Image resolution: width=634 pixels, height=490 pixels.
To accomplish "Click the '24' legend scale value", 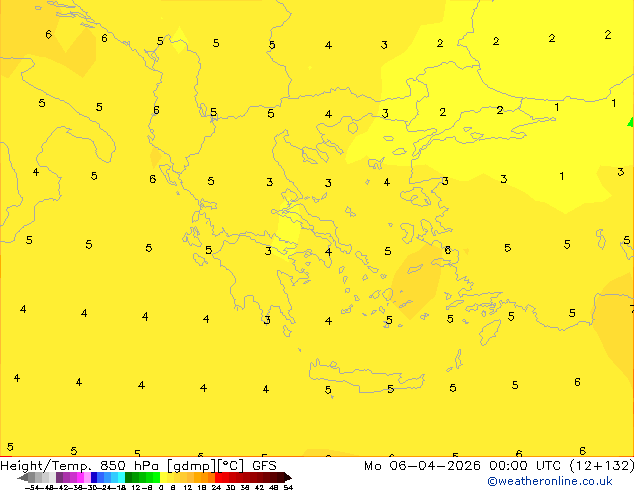I will point(216,488).
